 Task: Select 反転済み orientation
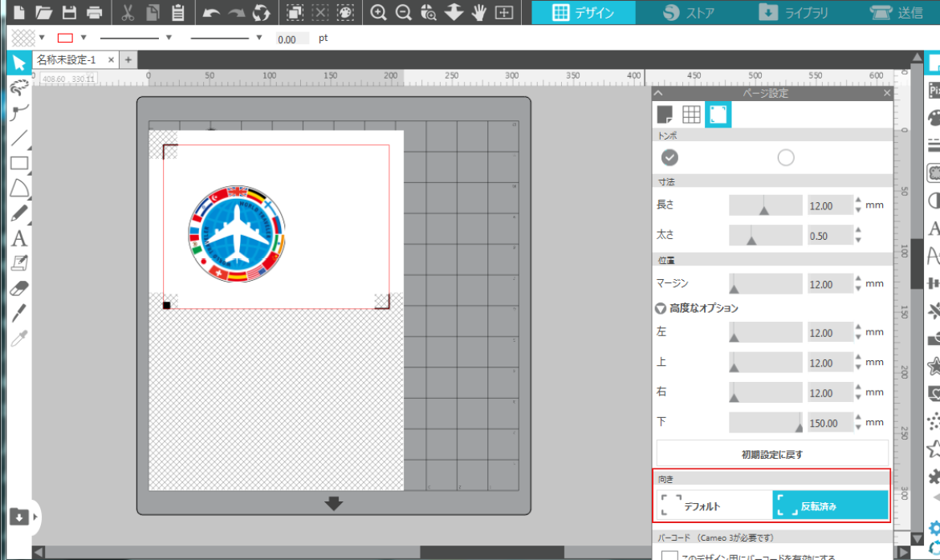831,505
